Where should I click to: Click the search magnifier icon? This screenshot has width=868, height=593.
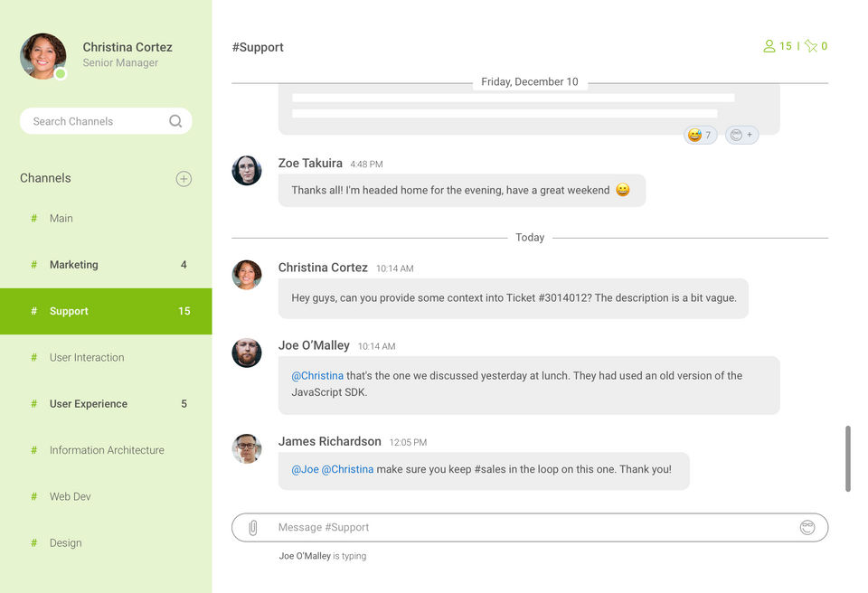pyautogui.click(x=175, y=121)
